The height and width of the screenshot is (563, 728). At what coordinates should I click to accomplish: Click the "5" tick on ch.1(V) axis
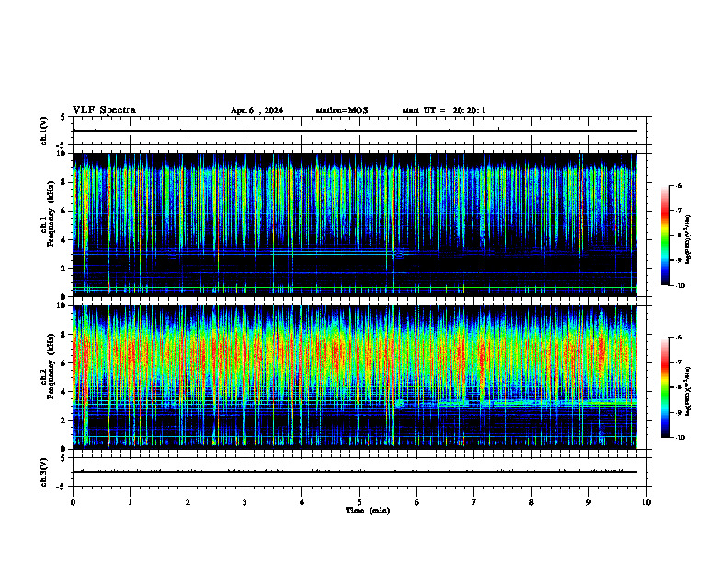click(x=64, y=117)
